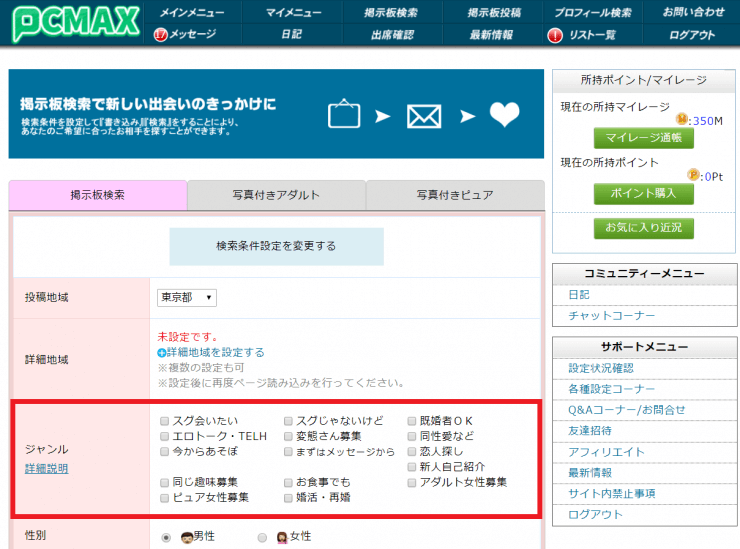Screen dimensions: 740x549
Task: Check the スグ会いたい checkbox
Action: point(165,422)
